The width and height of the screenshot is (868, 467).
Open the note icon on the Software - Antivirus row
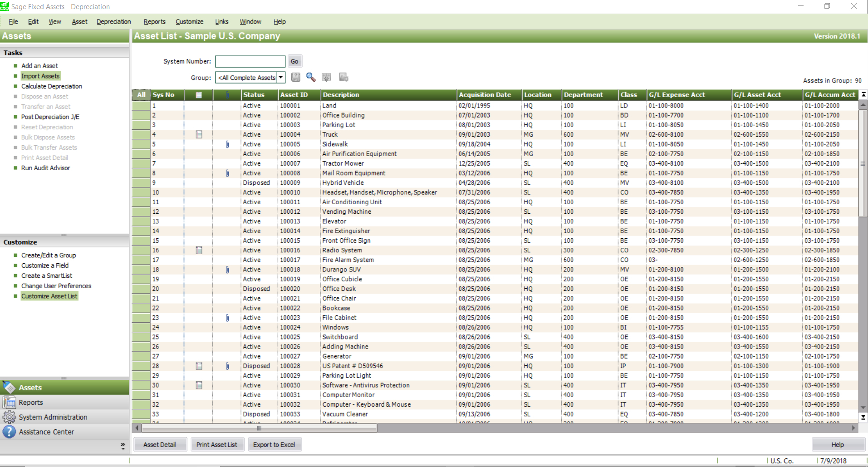[x=199, y=385]
